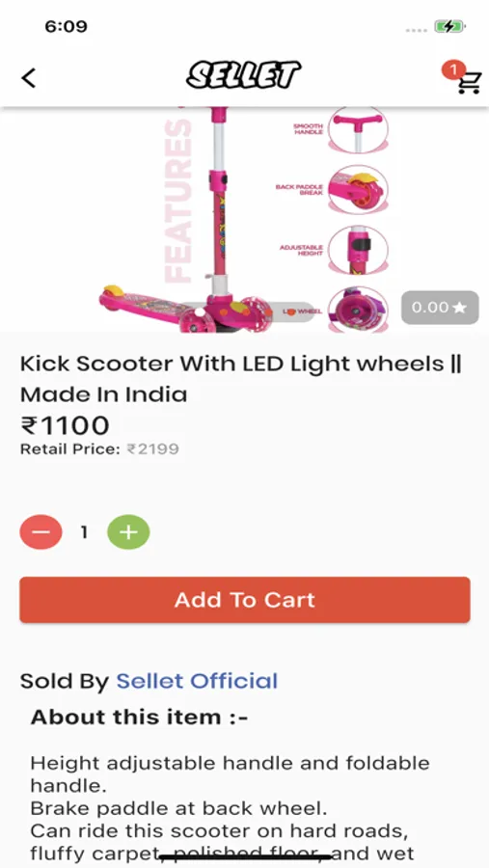Tap the About this item heading
Viewport: 489px width, 868px height.
(x=139, y=717)
